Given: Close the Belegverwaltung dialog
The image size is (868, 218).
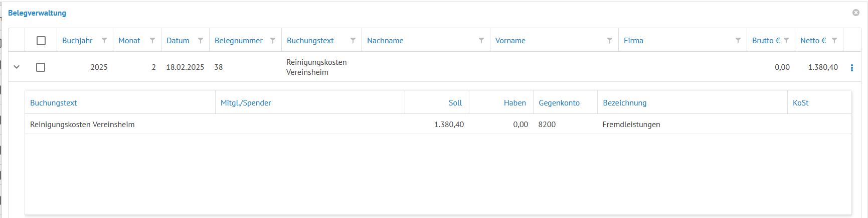Looking at the screenshot, I should point(856,13).
